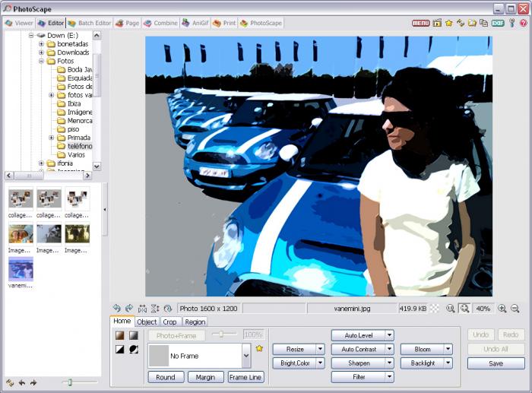Click the zoom out magnifier icon

point(515,309)
